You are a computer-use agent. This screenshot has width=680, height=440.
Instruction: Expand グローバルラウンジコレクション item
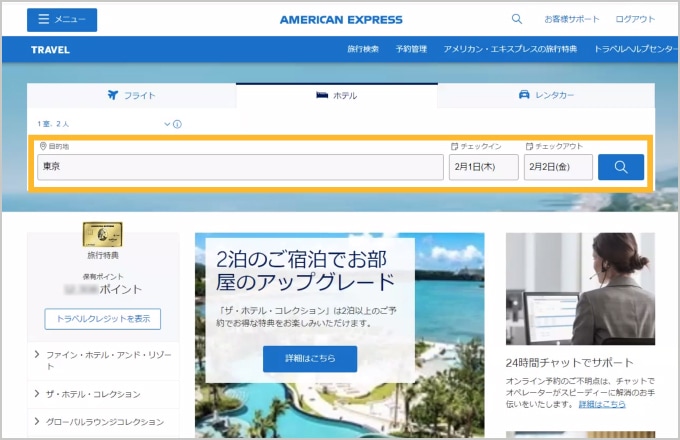[x=103, y=422]
